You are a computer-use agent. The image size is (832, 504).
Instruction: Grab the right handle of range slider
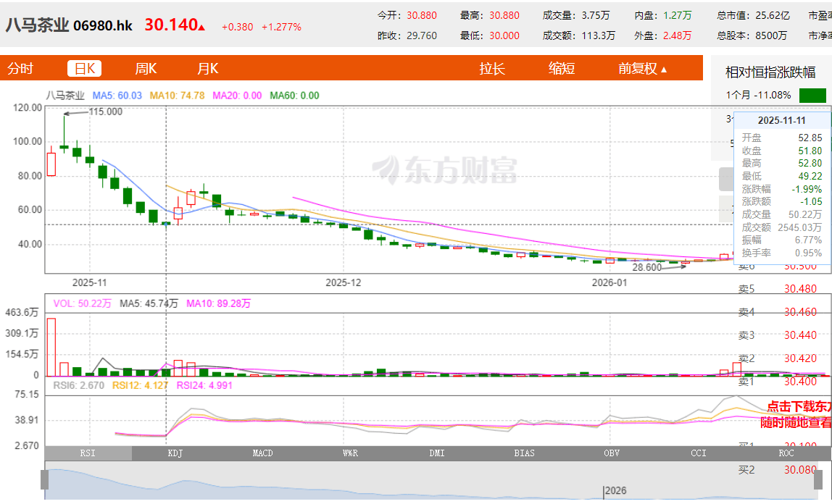(818, 479)
